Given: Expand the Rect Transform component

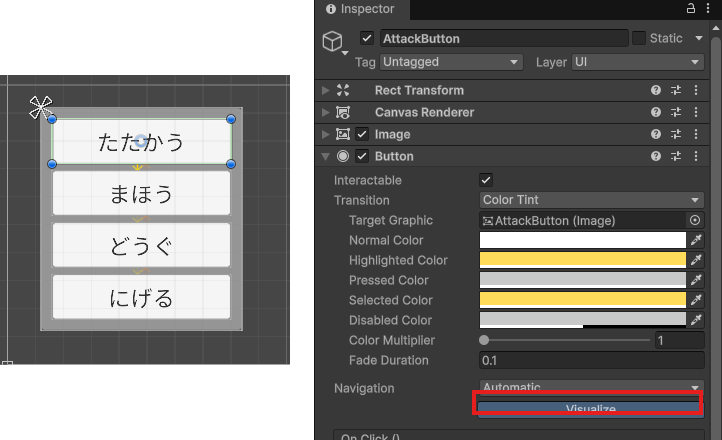Looking at the screenshot, I should (326, 90).
